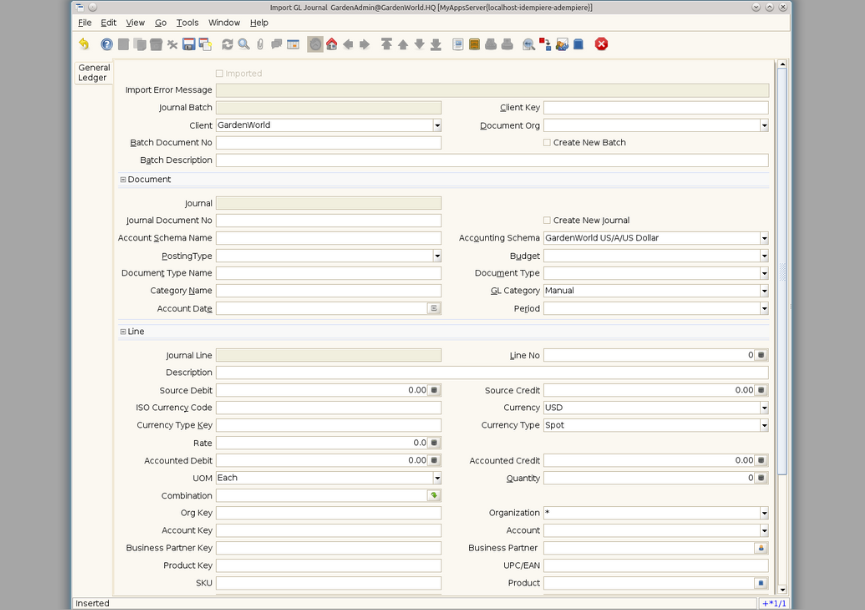Go back with the left arrow icon
The image size is (865, 610).
(x=348, y=44)
